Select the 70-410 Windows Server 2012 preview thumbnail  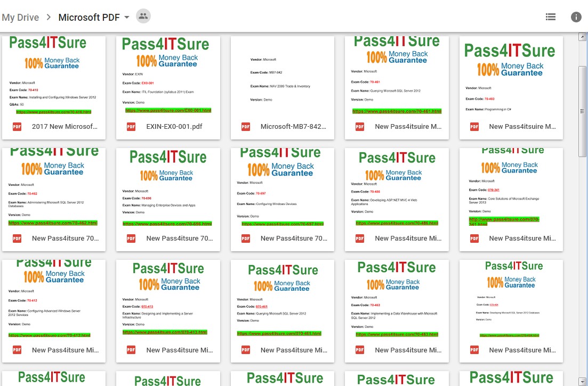pyautogui.click(x=54, y=75)
